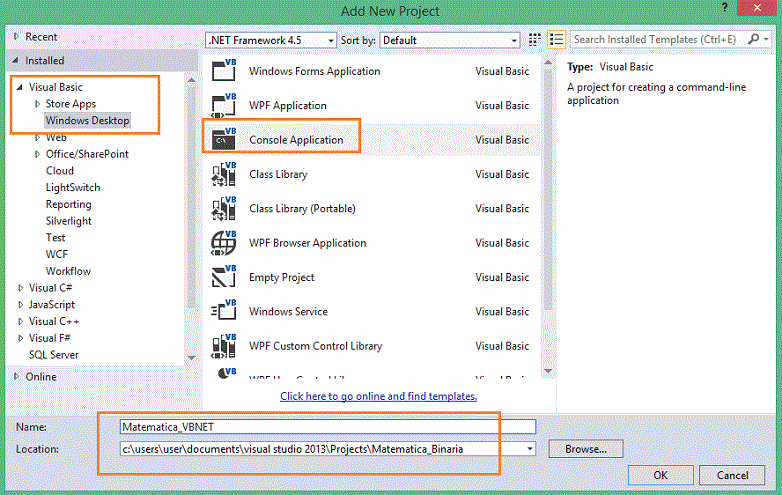Screen dimensions: 782x495
Task: Click the go online and find templates link
Action: pos(379,396)
